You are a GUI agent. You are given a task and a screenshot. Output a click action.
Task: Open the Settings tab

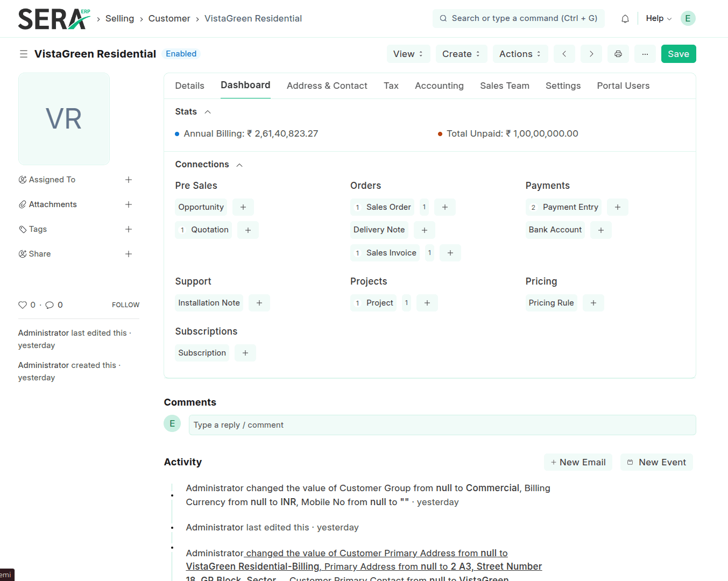click(x=563, y=86)
